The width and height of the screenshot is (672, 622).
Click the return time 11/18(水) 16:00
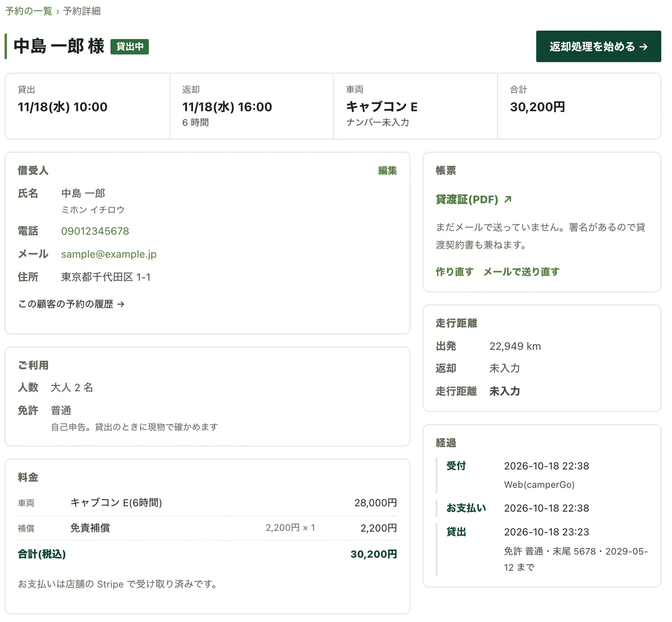click(x=227, y=107)
